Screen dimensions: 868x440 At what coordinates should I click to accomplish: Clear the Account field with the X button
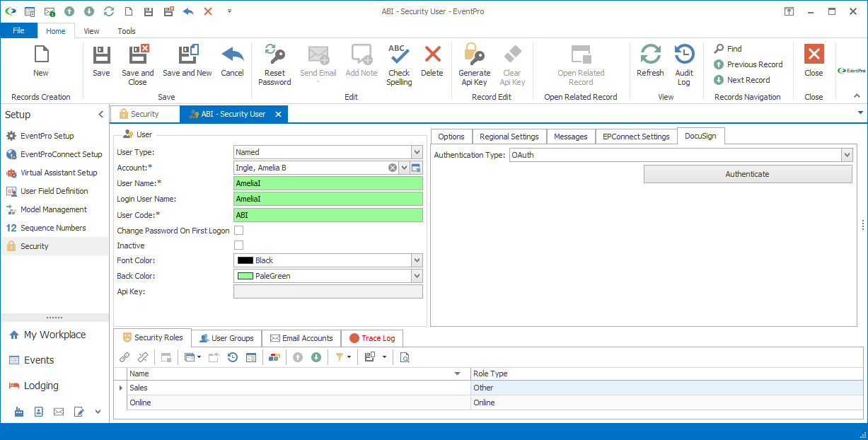click(x=393, y=168)
